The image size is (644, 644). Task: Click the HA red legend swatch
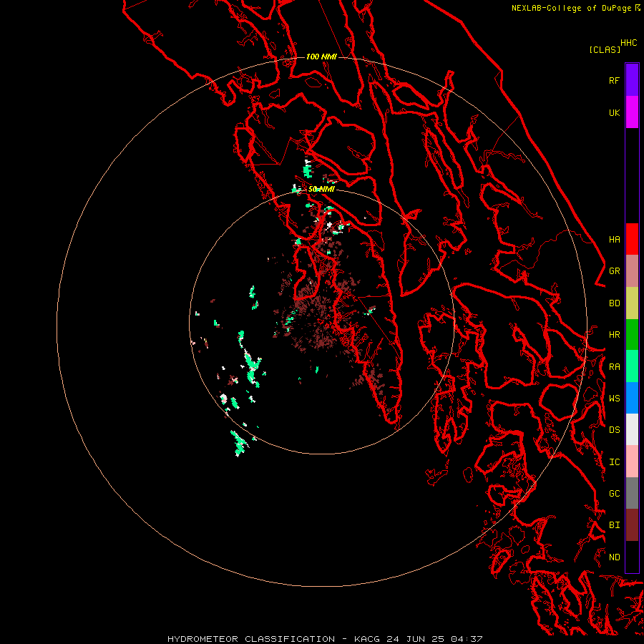point(632,239)
